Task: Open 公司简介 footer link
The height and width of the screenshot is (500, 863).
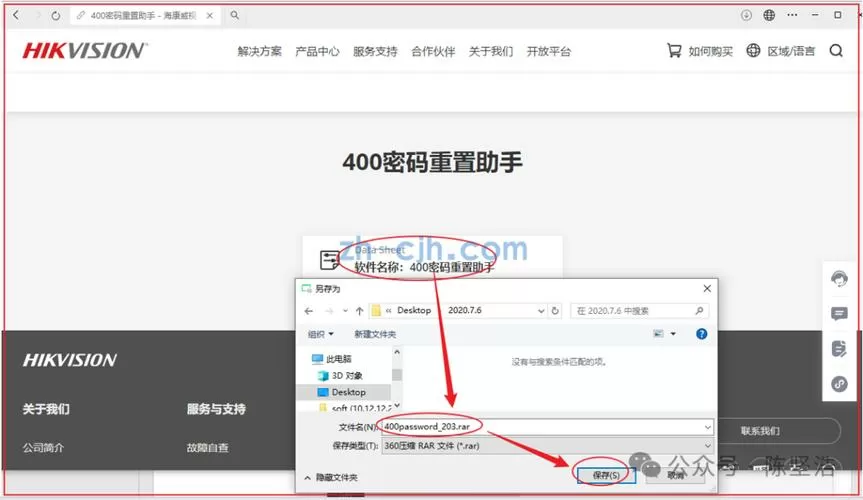Action: (x=43, y=448)
